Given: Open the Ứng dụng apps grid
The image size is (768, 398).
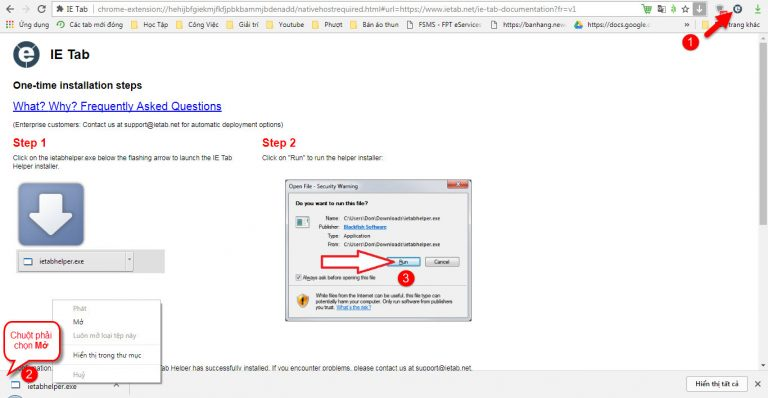Looking at the screenshot, I should coord(27,24).
